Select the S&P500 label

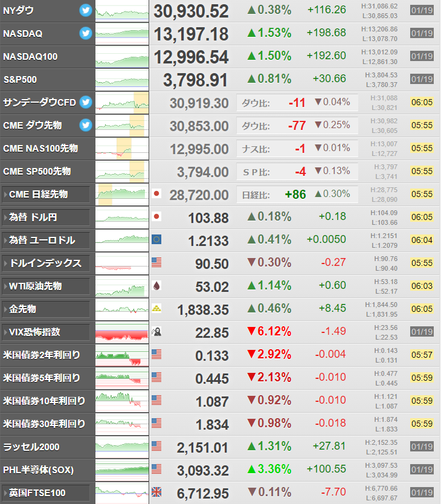click(x=20, y=79)
